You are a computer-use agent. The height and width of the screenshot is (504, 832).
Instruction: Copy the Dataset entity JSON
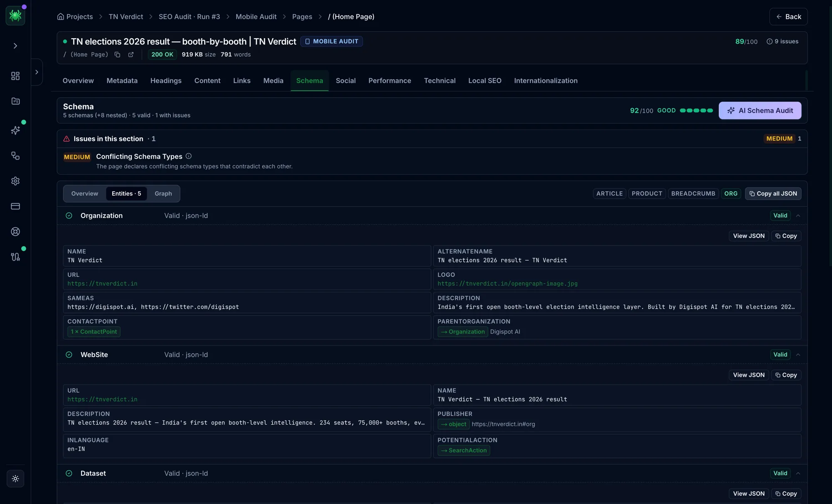tap(786, 494)
